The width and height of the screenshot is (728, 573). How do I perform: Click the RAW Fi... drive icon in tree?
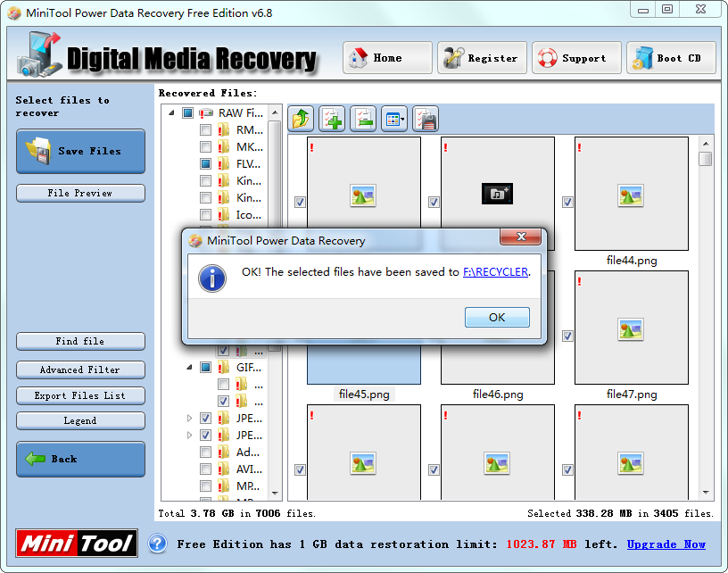coord(206,112)
